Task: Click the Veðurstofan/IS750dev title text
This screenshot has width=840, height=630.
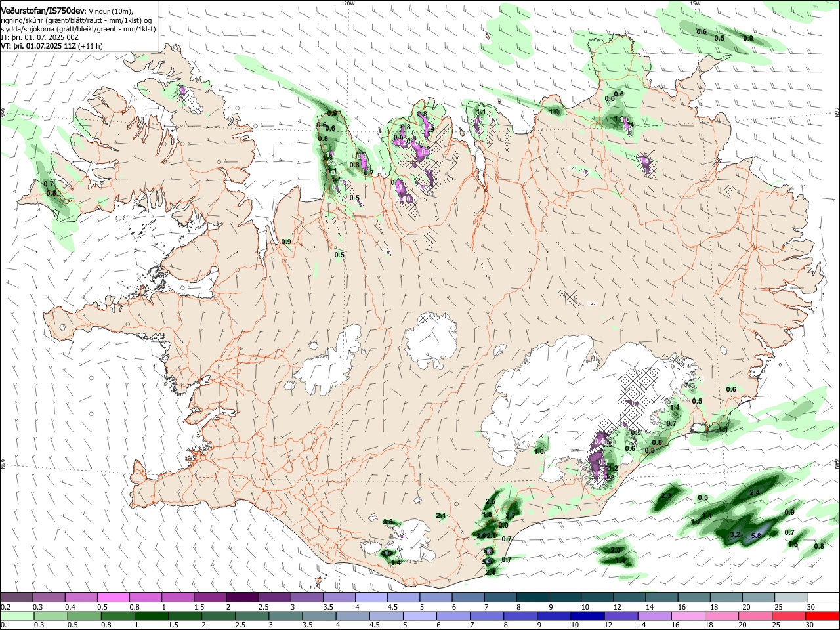Action: tap(43, 10)
